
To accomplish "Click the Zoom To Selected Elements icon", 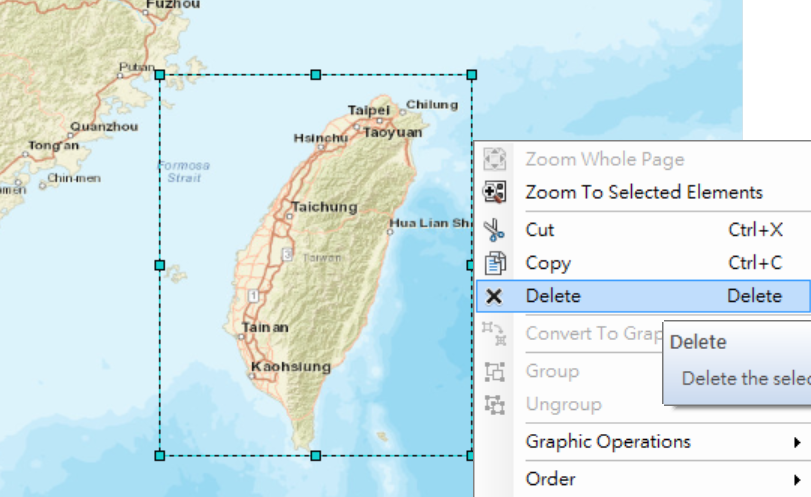I will [x=494, y=192].
